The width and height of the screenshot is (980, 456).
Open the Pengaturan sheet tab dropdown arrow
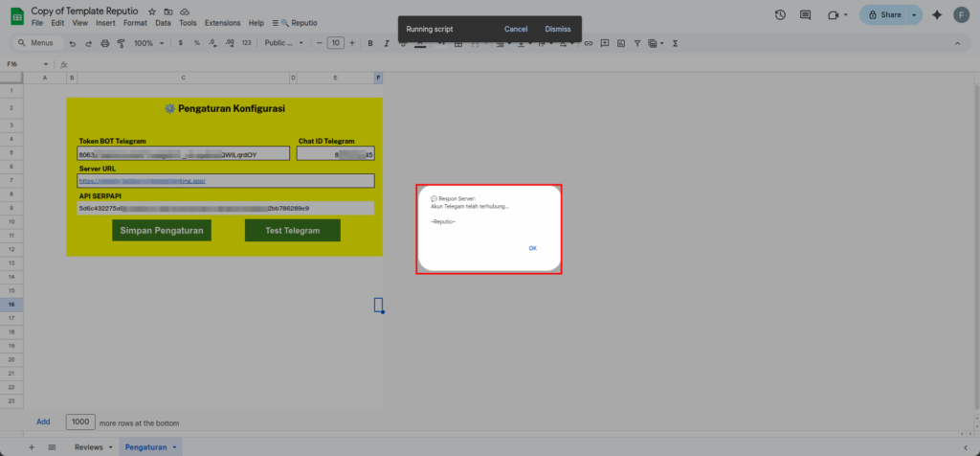(174, 447)
